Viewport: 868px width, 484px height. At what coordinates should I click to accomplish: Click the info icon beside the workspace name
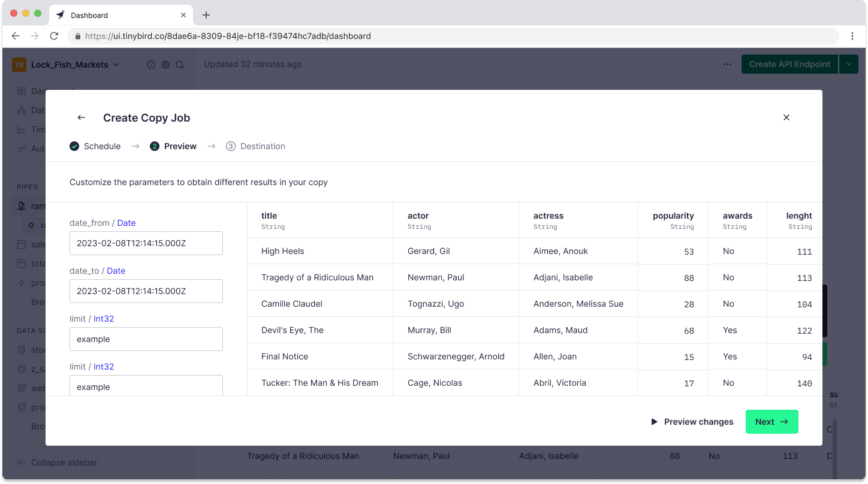pos(151,65)
